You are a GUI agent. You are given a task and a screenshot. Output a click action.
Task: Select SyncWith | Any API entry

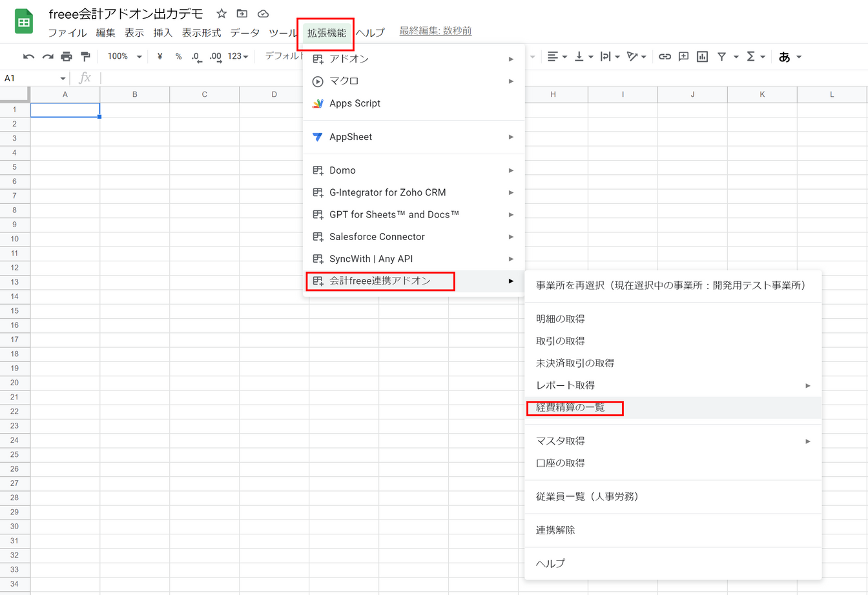point(413,259)
